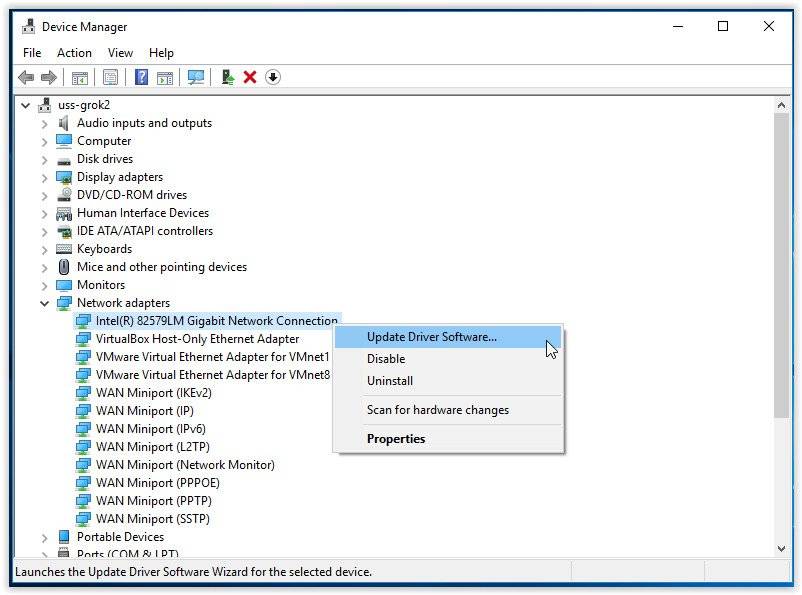Expand the Monitors category
The image size is (802, 595).
[x=44, y=285]
